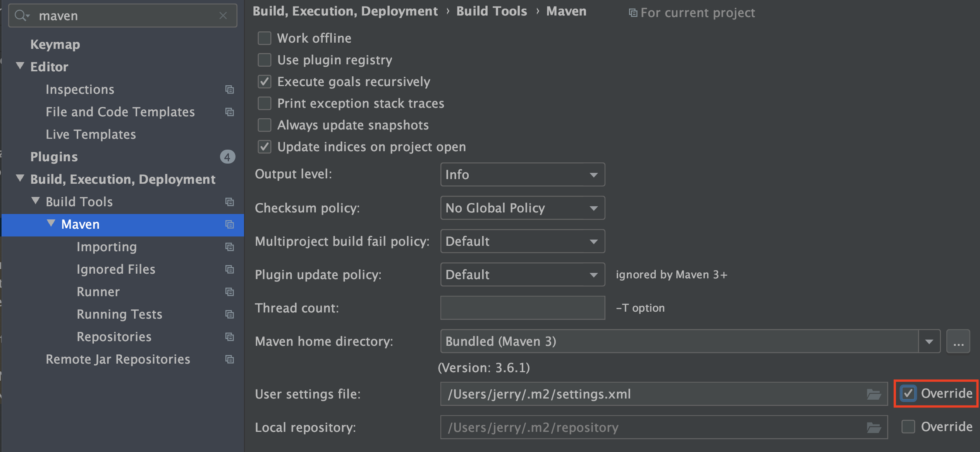980x452 pixels.
Task: Click the User settings file path field
Action: tap(664, 394)
